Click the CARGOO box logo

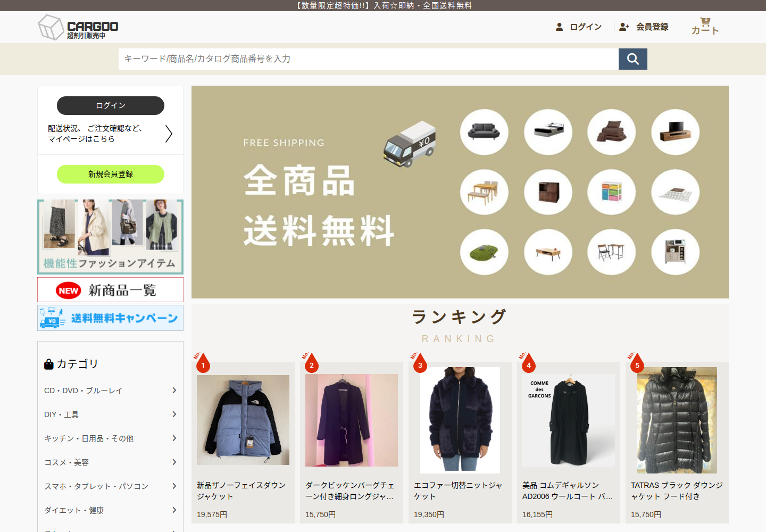click(78, 27)
